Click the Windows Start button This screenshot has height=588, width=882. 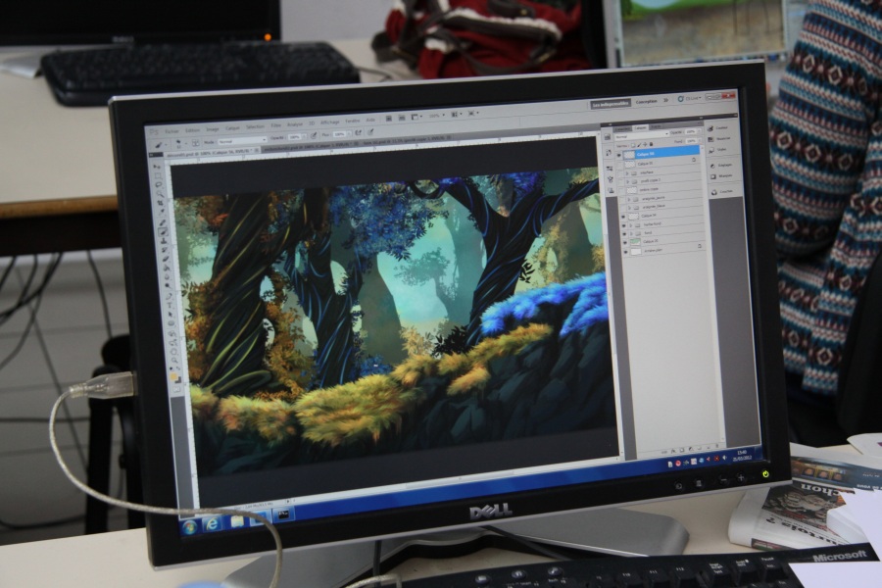189,526
